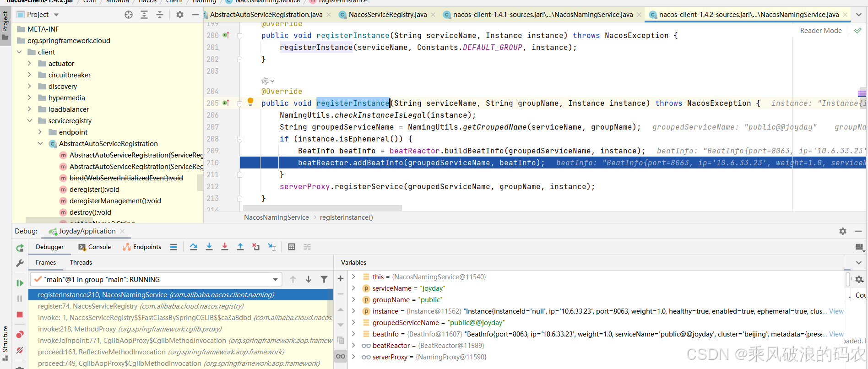Image resolution: width=868 pixels, height=369 pixels.
Task: Switch to the Console tab
Action: click(95, 247)
